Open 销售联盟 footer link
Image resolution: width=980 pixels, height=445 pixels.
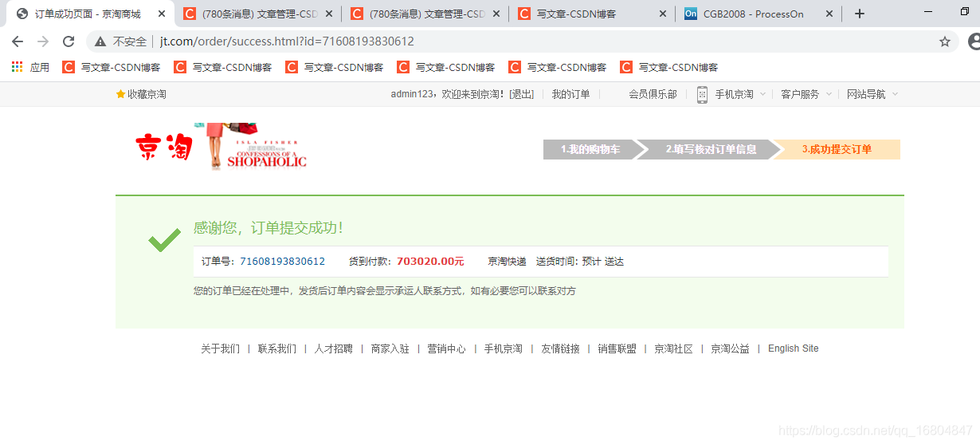pos(617,349)
